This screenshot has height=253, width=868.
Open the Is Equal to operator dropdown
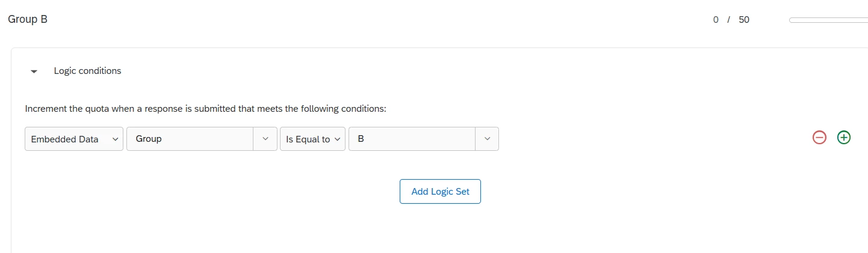coord(312,139)
